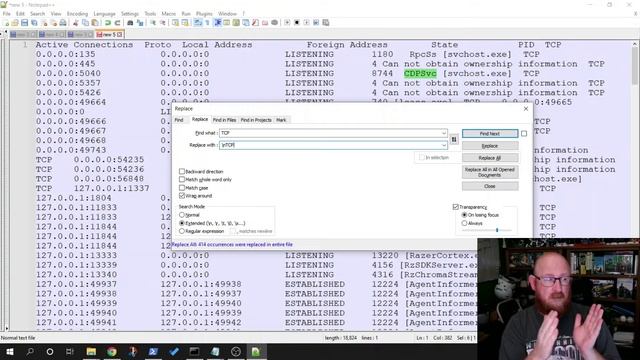Click the Print toolbar icon
This screenshot has width=640, height=360.
(x=63, y=23)
